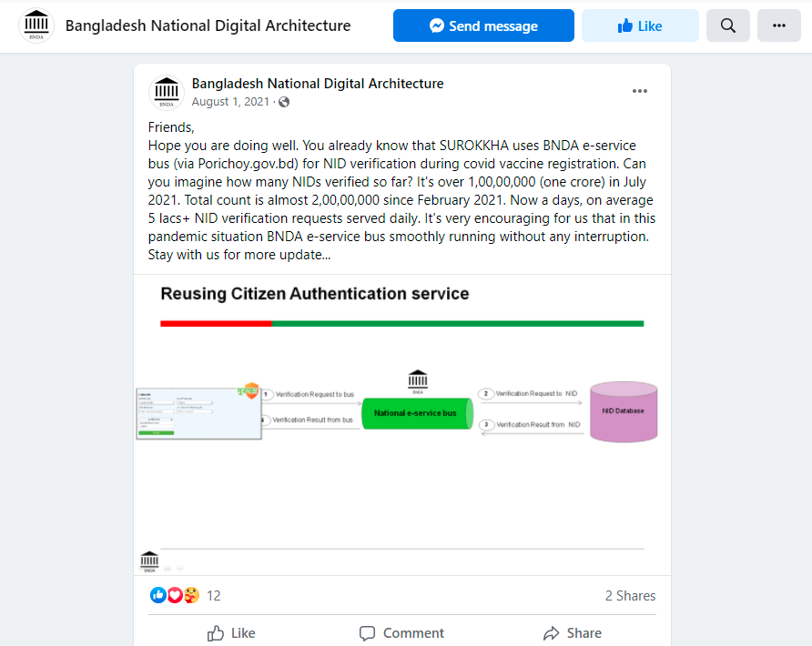Expand the post options ellipsis menu
Viewport: 812px width, 646px height.
pos(640,91)
